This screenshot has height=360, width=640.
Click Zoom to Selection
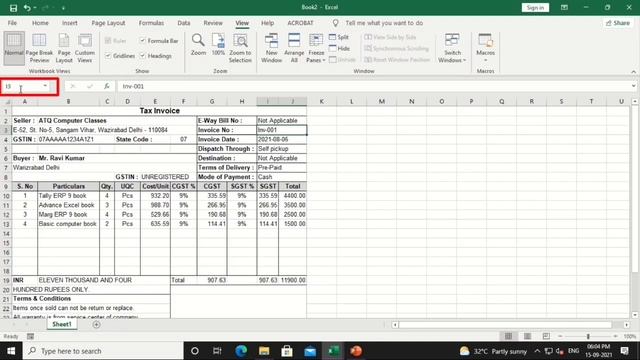(x=240, y=48)
